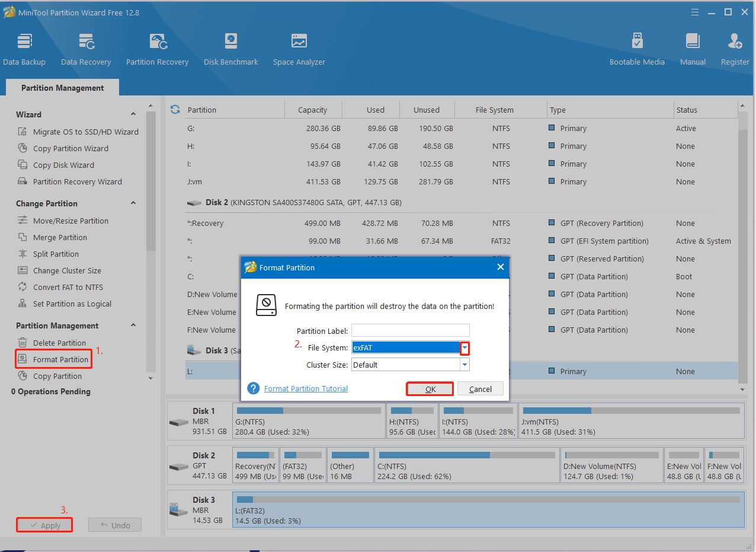Launch Data Recovery from the toolbar
This screenshot has width=756, height=552.
point(86,49)
